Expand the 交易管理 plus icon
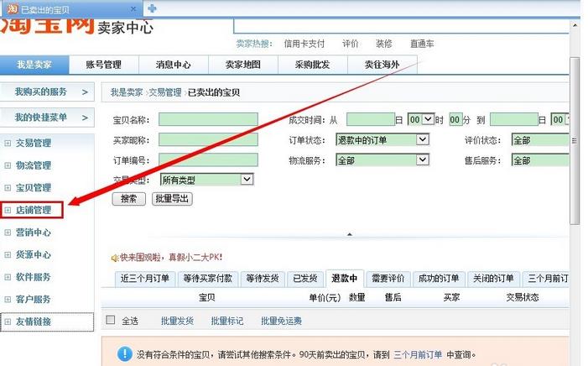Viewport: 588px width, 366px height. (8, 143)
